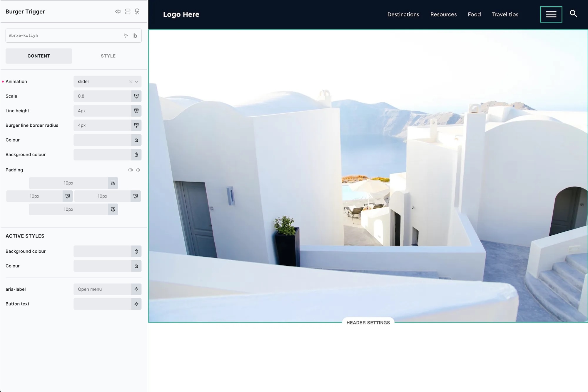The image size is (588, 392).
Task: Open the Destinations nav link
Action: coord(403,14)
